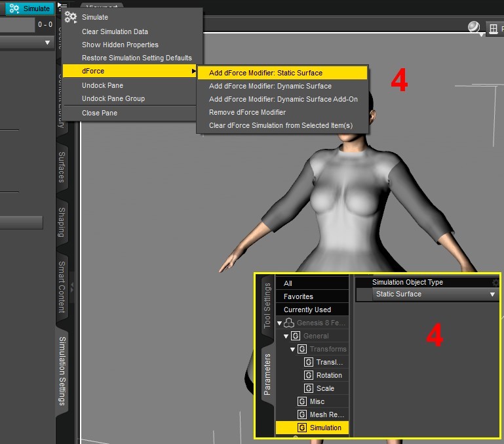Open the Static Surface dropdown

pos(435,294)
